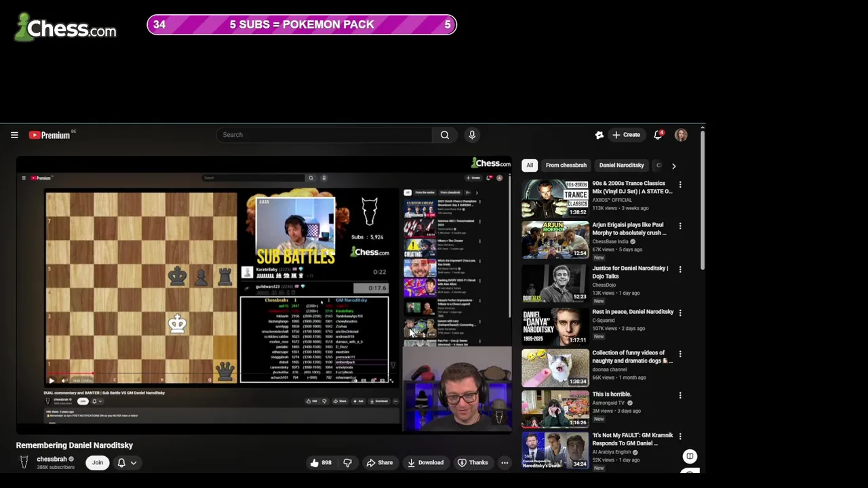Screen dimensions: 868x488
Task: Expand the notification preferences chevron
Action: 134,463
